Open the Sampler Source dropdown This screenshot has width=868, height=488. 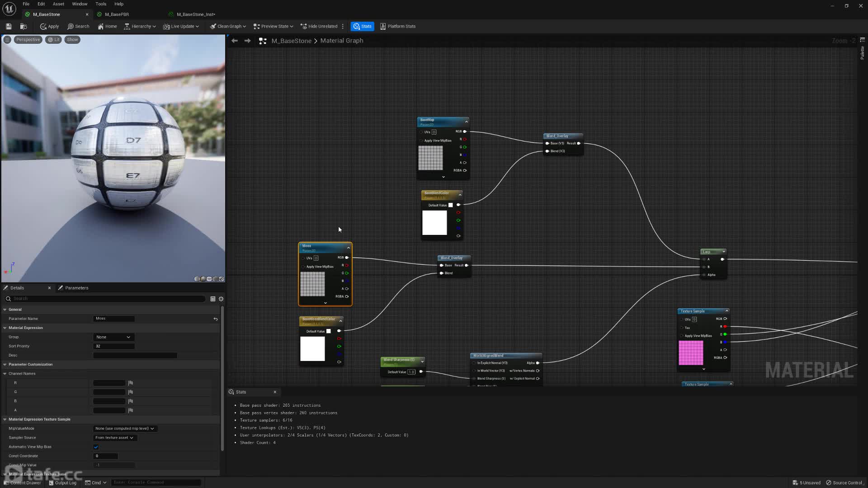(x=114, y=437)
